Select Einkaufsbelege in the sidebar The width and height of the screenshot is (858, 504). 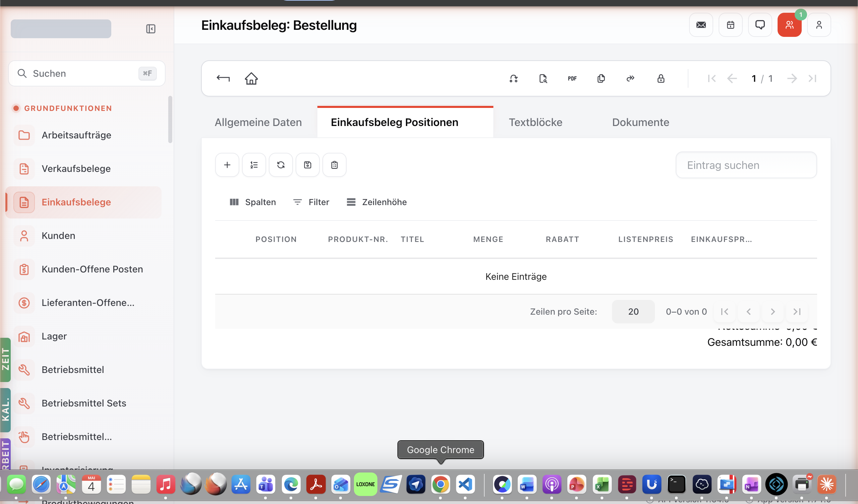[83, 202]
